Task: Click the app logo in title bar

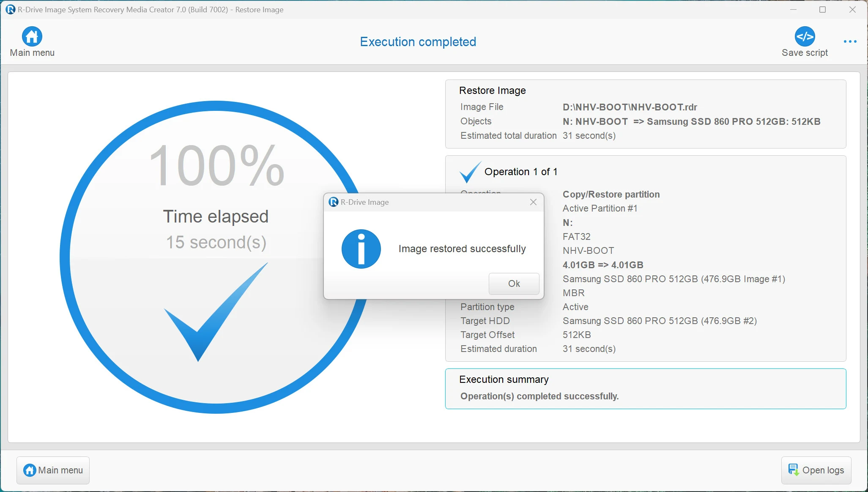Action: click(10, 9)
